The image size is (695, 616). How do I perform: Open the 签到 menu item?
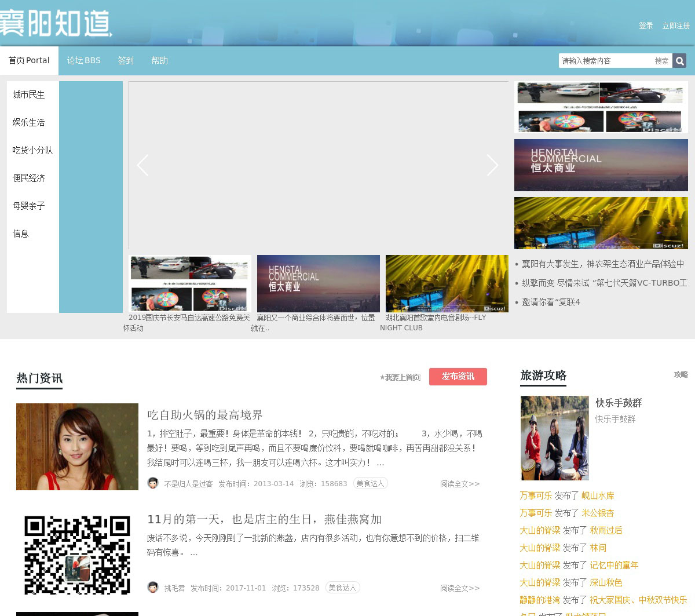(x=126, y=60)
